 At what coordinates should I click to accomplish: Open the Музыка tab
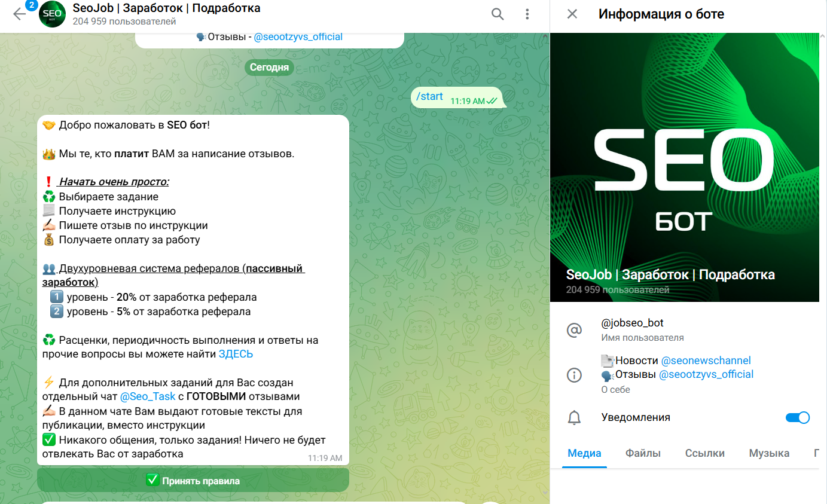point(769,453)
